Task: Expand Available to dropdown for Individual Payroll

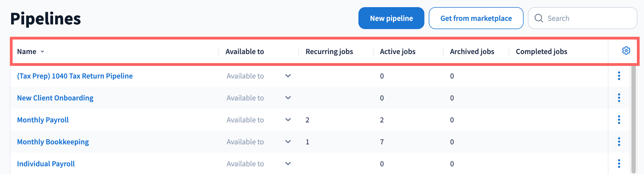Action: [x=288, y=164]
